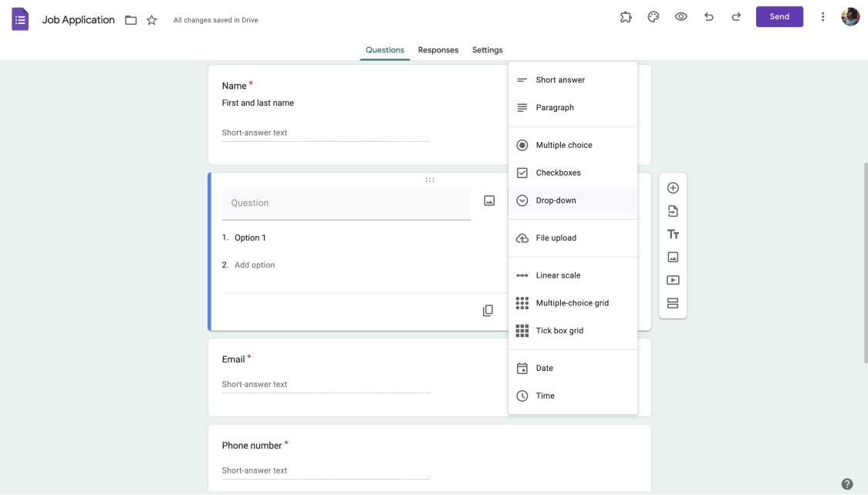Redo the last change
Image resolution: width=868 pixels, height=495 pixels.
click(733, 16)
